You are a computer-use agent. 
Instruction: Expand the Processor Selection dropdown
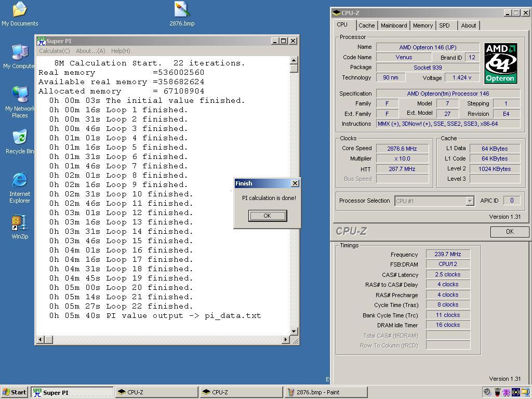click(x=470, y=201)
